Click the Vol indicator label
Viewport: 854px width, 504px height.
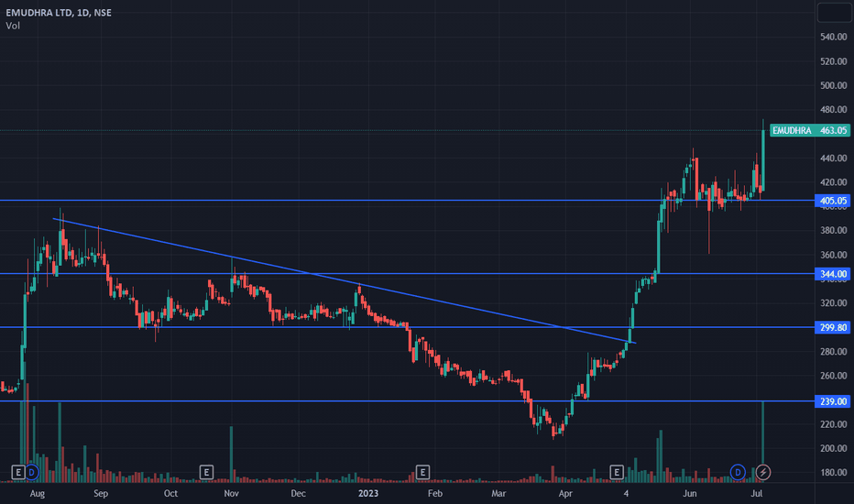(x=13, y=26)
